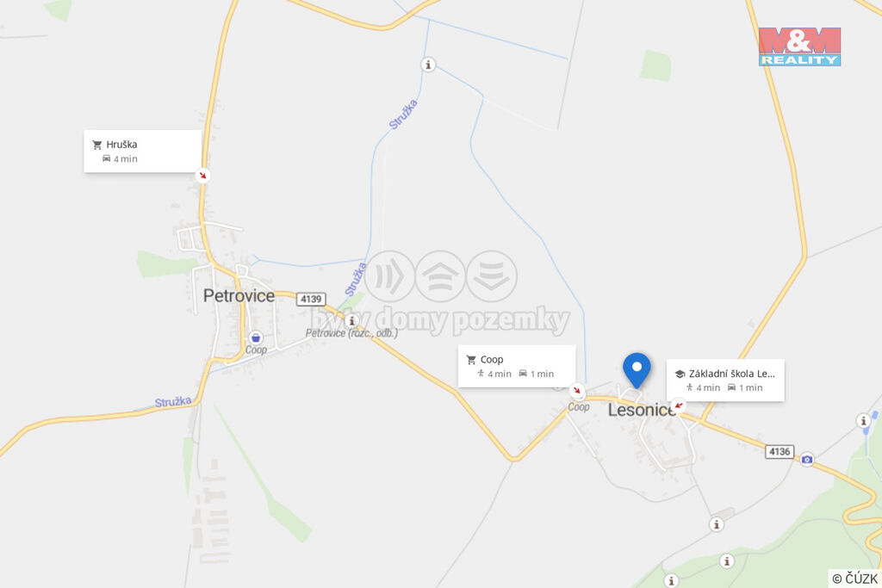Click the © ČÚZK attribution
The image size is (882, 588).
point(854,579)
